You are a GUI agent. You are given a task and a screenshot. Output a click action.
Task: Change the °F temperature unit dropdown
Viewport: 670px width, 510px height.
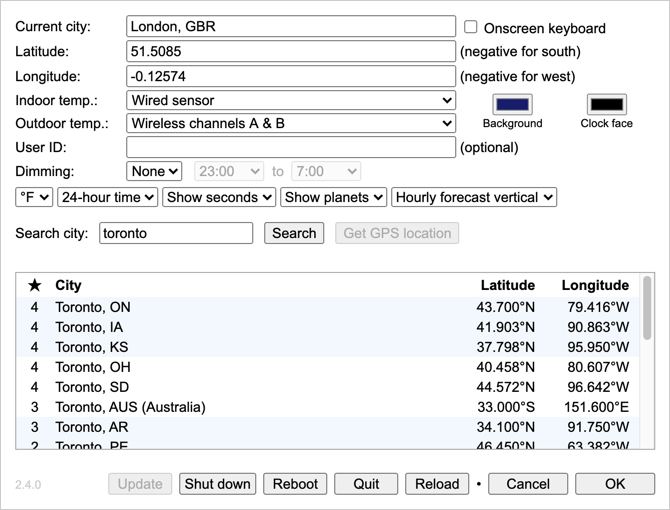(x=34, y=197)
